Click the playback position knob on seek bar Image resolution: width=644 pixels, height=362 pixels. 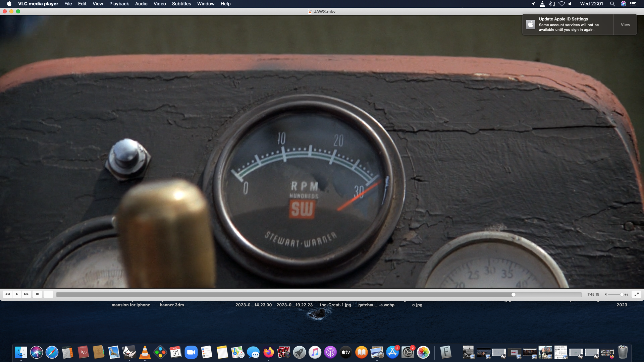(x=514, y=295)
